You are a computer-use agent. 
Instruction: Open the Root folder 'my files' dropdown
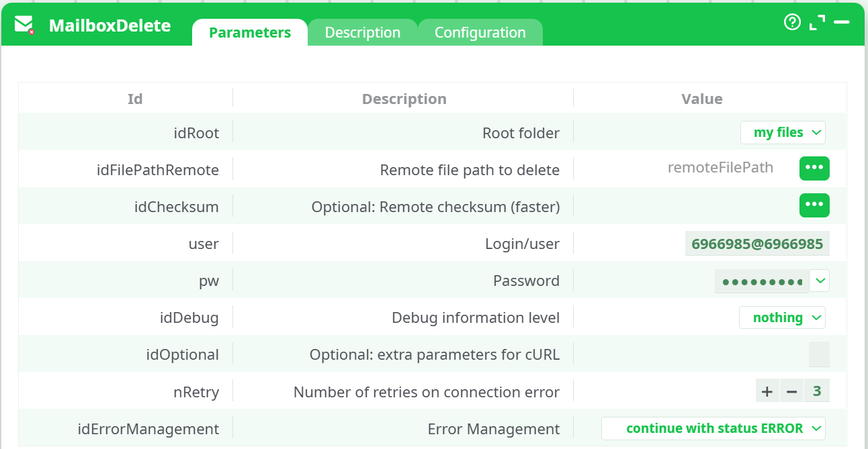[783, 132]
